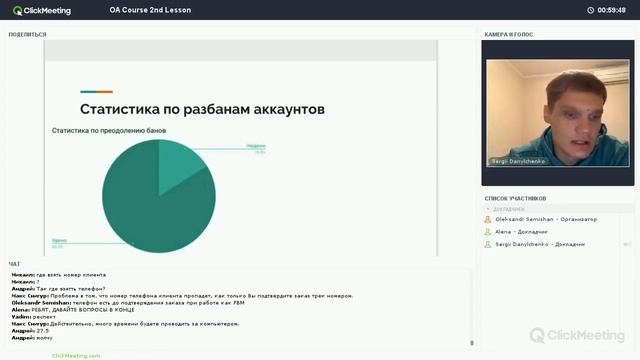Image resolution: width=640 pixels, height=360 pixels.
Task: Click Alena's green avatar icon
Action: pyautogui.click(x=487, y=232)
